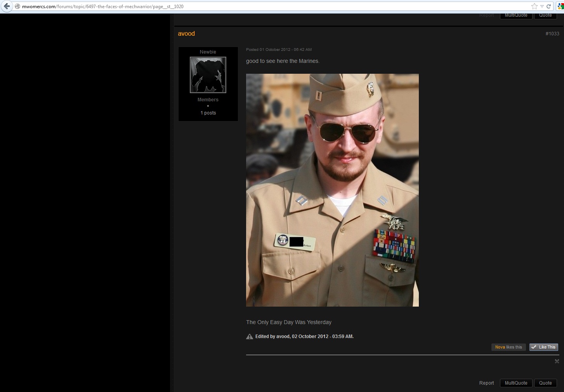This screenshot has width=564, height=392.
Task: Click the warning triangle beside the edit note
Action: [x=250, y=336]
